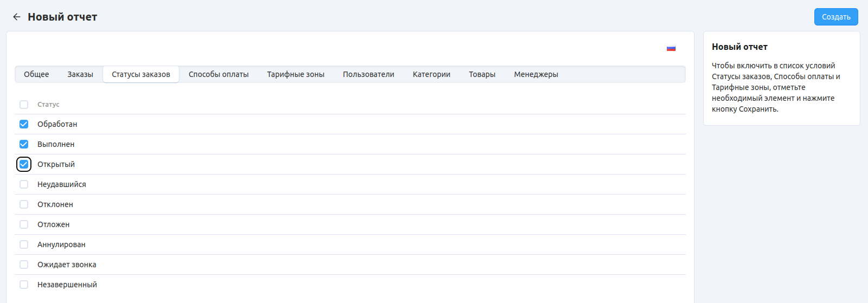This screenshot has height=303, width=868.
Task: Open the Товары tab
Action: [482, 74]
